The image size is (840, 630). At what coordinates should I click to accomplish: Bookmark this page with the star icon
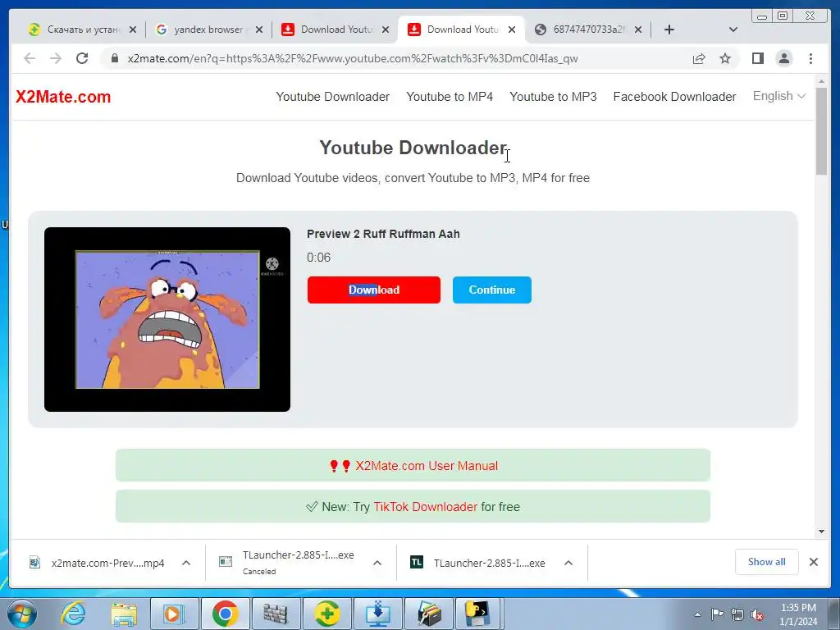[x=725, y=58]
